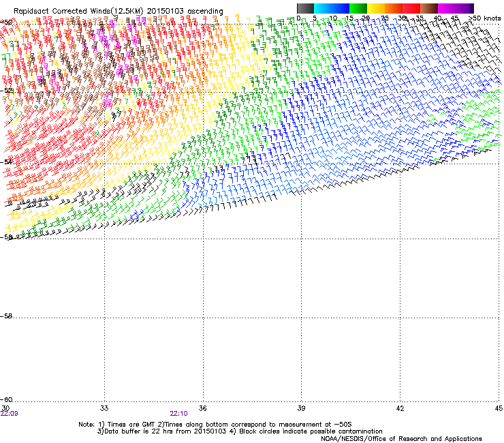Click the '5' legend speed label
The height and width of the screenshot is (443, 504).
[315, 18]
